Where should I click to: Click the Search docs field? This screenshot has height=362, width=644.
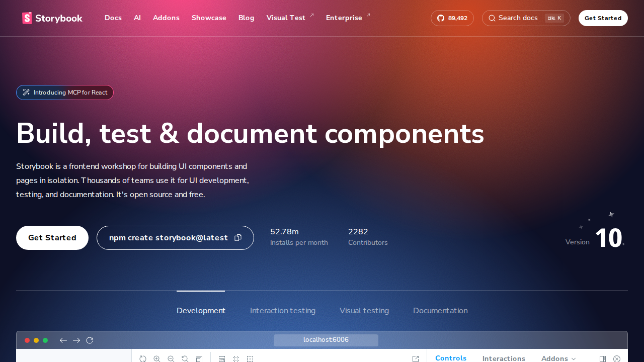(526, 18)
